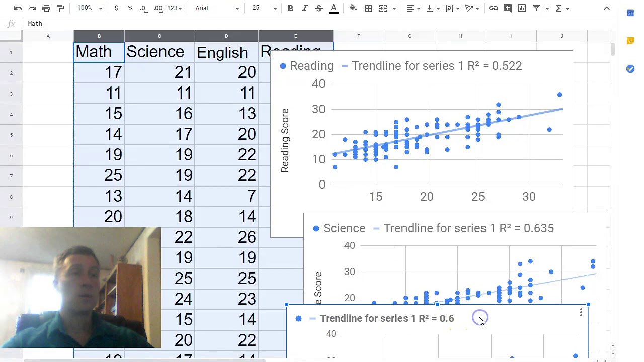This screenshot has width=644, height=362.
Task: Insert a link
Action: coord(493,8)
